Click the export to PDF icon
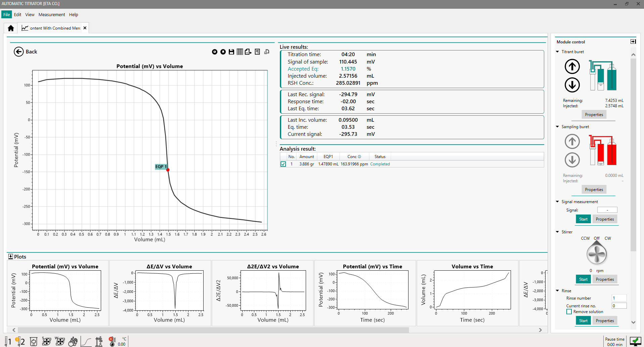The image size is (644, 347). (x=248, y=52)
